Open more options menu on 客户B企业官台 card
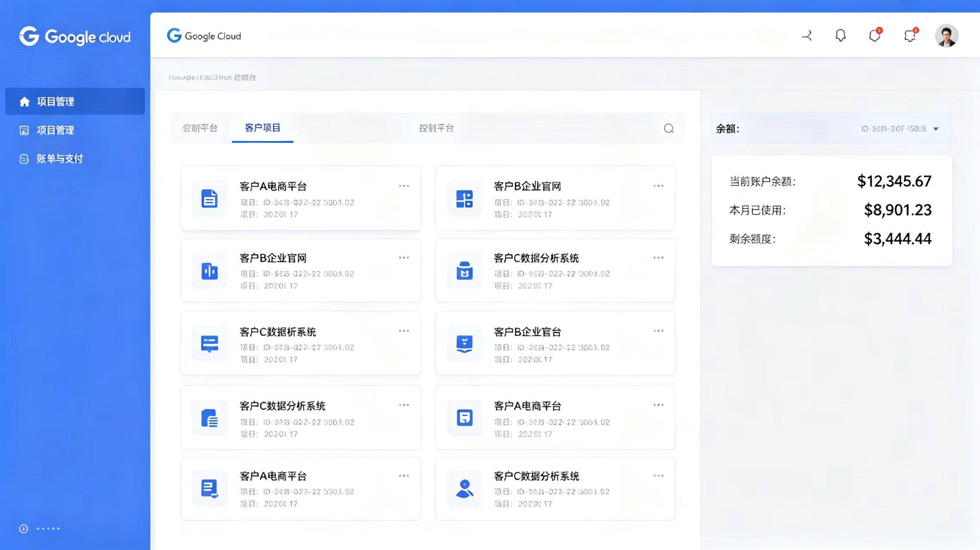The image size is (980, 550). pos(658,331)
